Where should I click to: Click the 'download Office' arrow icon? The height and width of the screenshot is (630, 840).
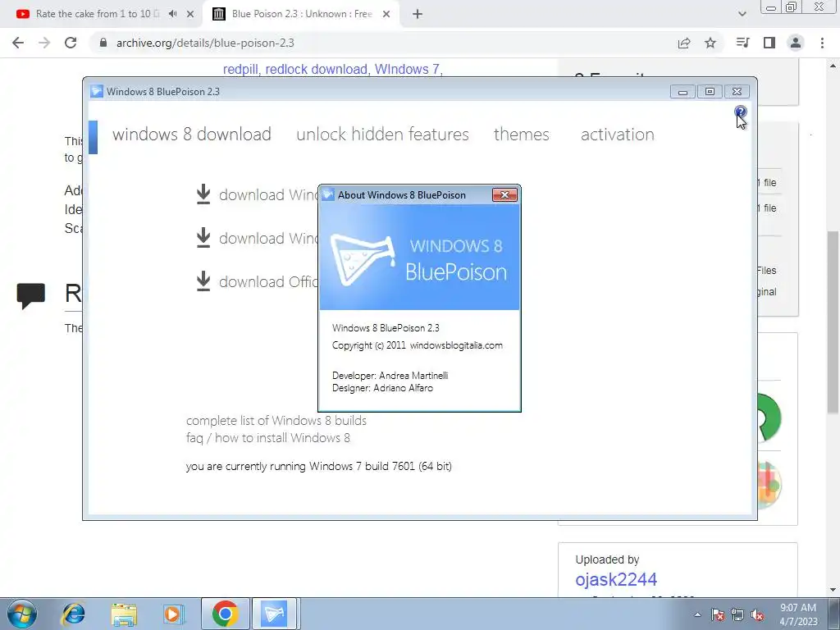click(203, 281)
